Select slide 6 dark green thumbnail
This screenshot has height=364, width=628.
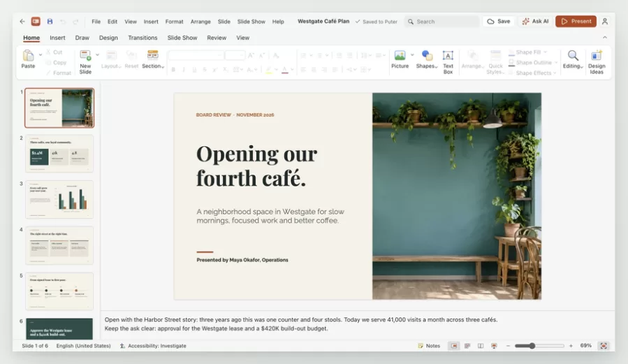59,329
